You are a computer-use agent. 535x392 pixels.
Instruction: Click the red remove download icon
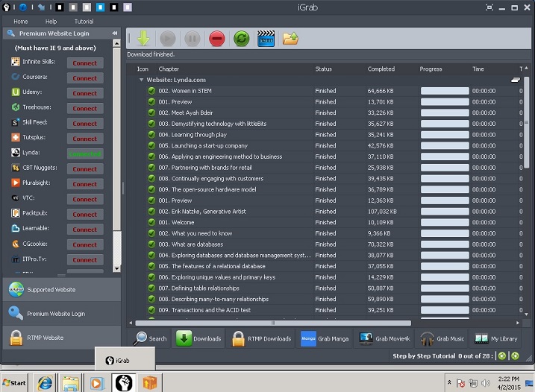click(216, 39)
